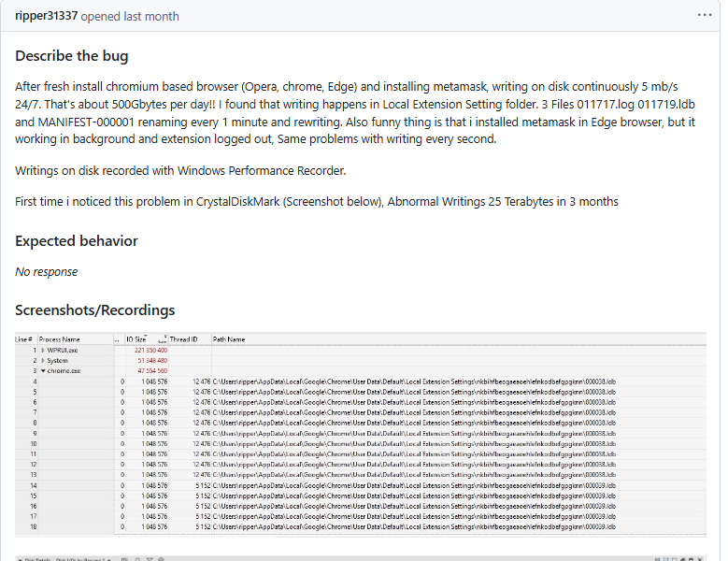Click the 'Path Name' column header
Viewport: 728px width, 561px height.
tap(229, 339)
